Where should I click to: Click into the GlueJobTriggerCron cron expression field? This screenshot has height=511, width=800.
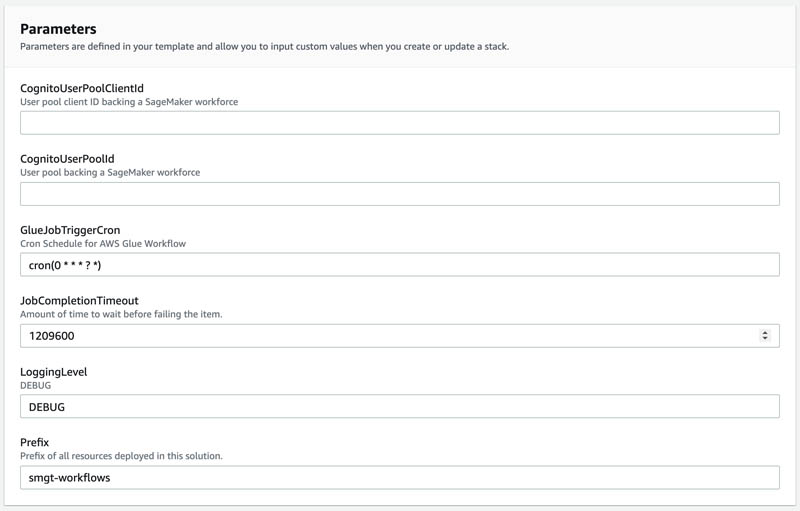tap(399, 265)
